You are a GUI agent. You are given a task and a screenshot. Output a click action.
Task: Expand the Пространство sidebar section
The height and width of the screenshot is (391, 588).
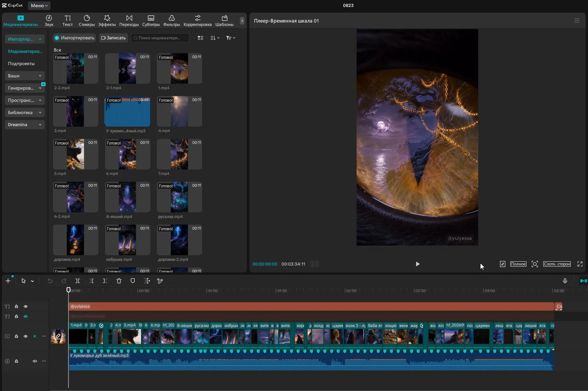click(x=24, y=100)
